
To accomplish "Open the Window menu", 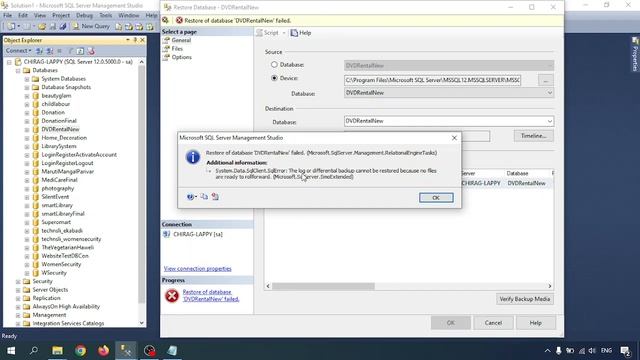I will pyautogui.click(x=129, y=15).
